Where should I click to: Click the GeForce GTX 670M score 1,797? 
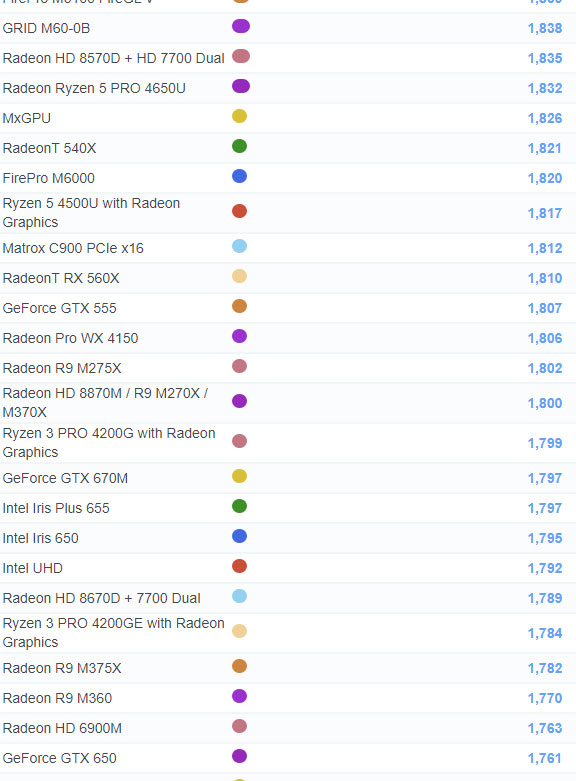tap(545, 478)
